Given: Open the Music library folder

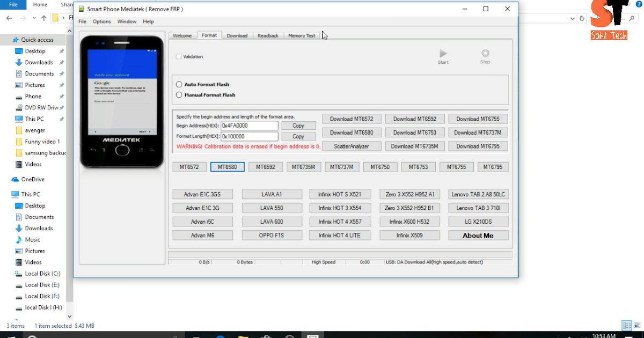Looking at the screenshot, I should tap(32, 239).
